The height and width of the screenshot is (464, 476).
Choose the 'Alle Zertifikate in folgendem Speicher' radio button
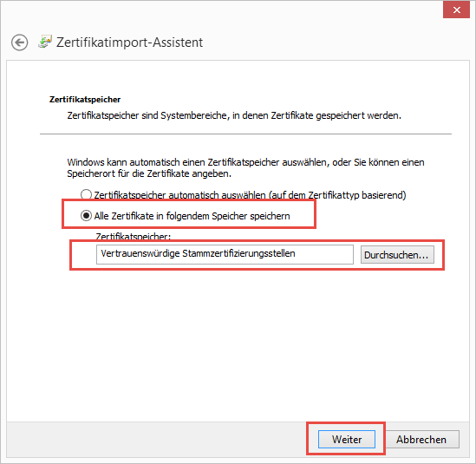[x=86, y=216]
